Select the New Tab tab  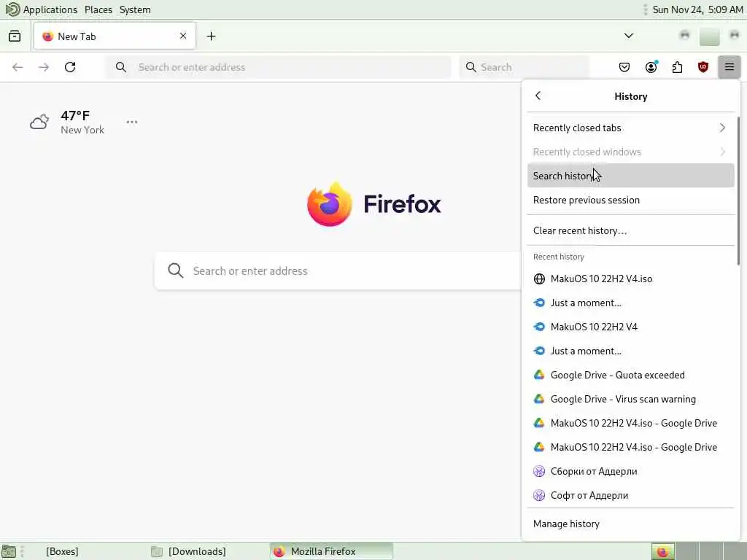(115, 36)
